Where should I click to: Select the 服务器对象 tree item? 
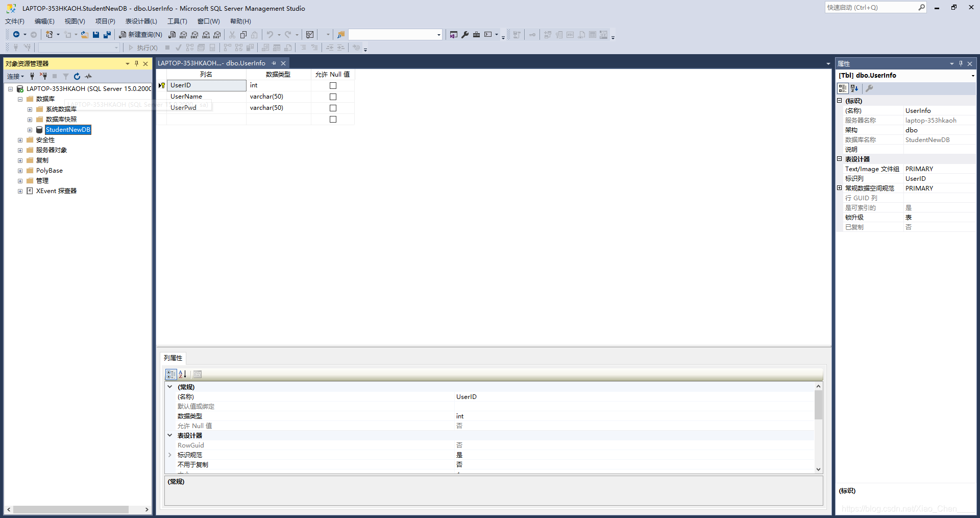[x=52, y=150]
